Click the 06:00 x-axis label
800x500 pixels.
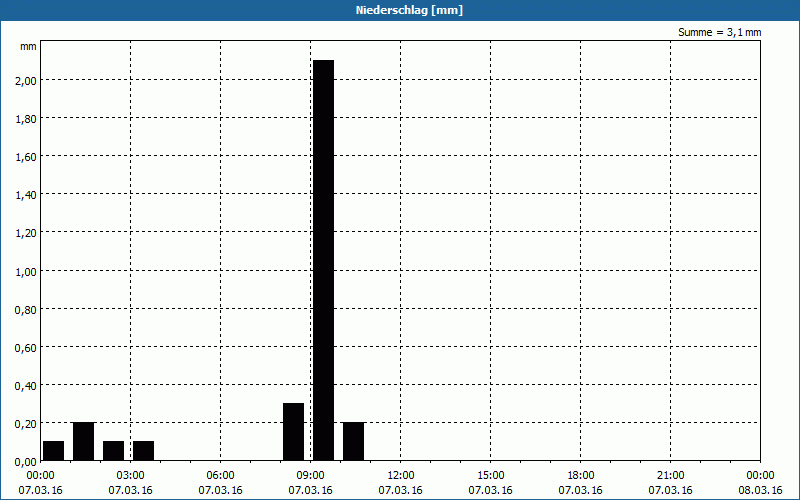point(220,476)
